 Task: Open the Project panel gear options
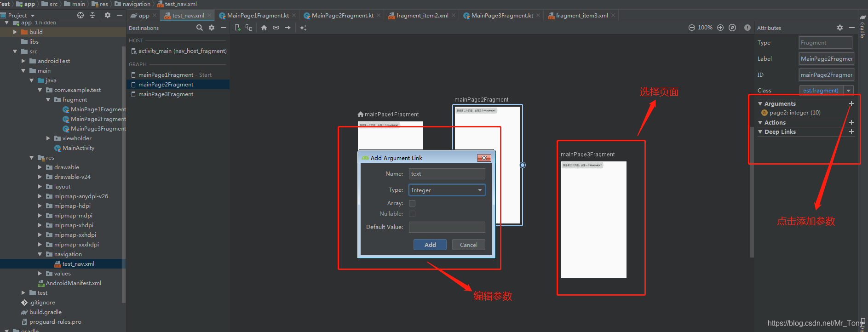[108, 15]
